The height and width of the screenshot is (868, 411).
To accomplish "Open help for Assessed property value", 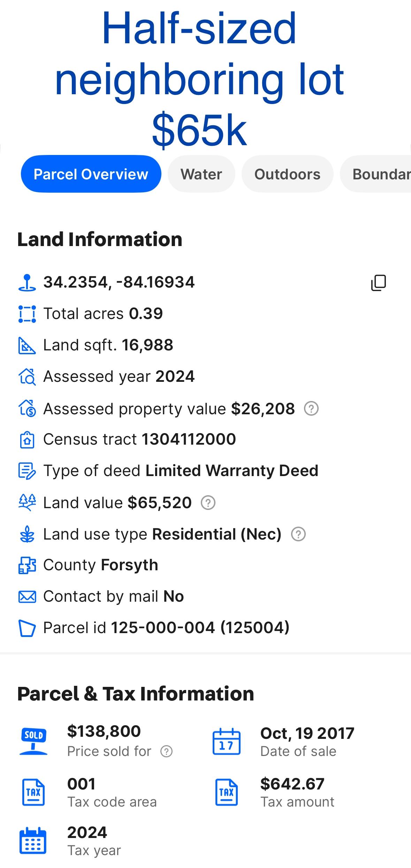I will 311,409.
